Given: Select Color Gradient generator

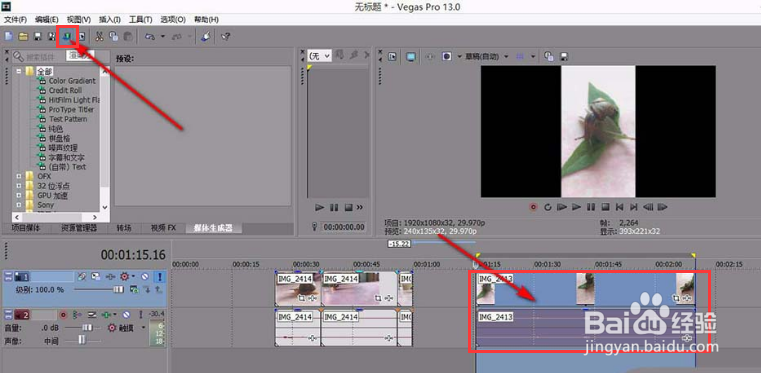Looking at the screenshot, I should 72,81.
